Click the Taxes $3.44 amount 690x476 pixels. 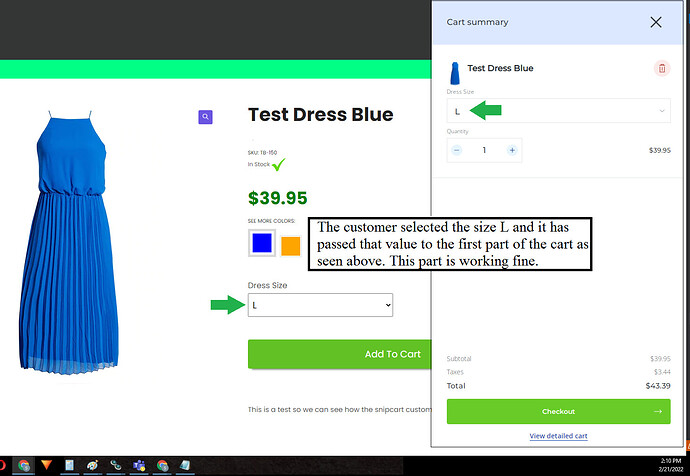pos(662,372)
